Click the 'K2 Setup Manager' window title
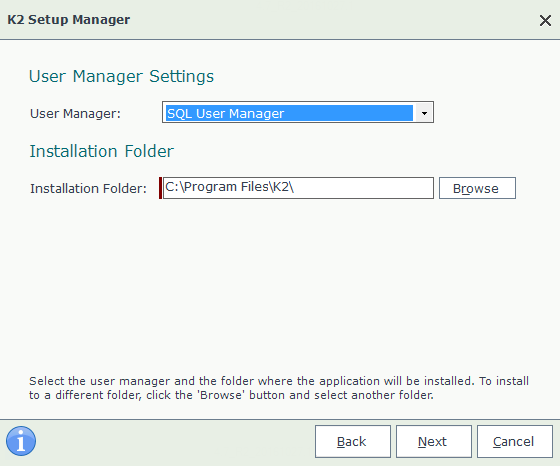The height and width of the screenshot is (466, 560). pos(69,20)
